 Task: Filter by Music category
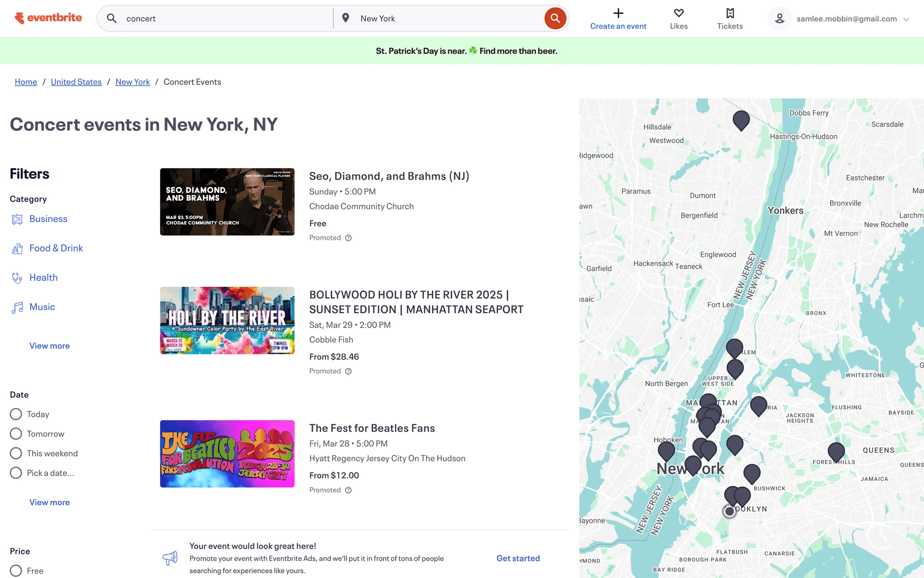pos(42,307)
